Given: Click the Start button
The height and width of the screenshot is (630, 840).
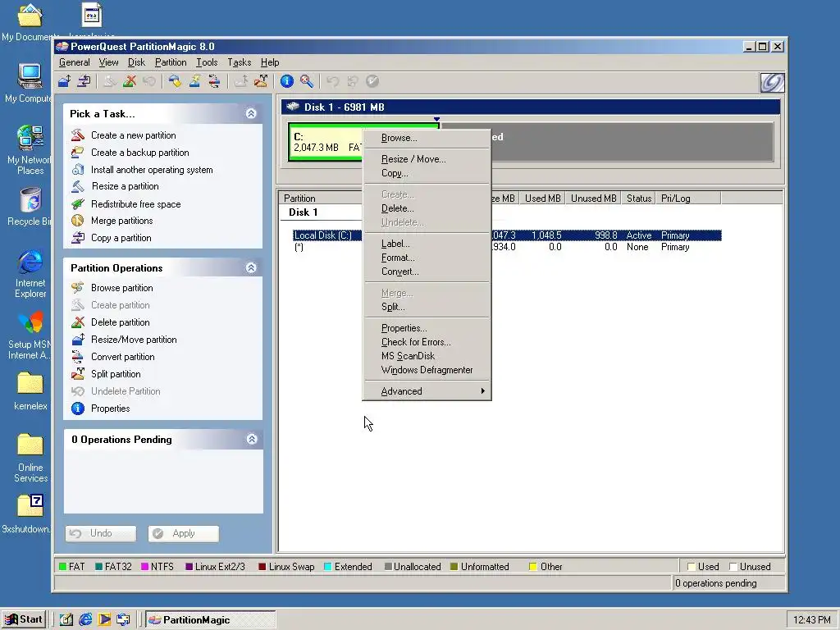Looking at the screenshot, I should click(24, 619).
